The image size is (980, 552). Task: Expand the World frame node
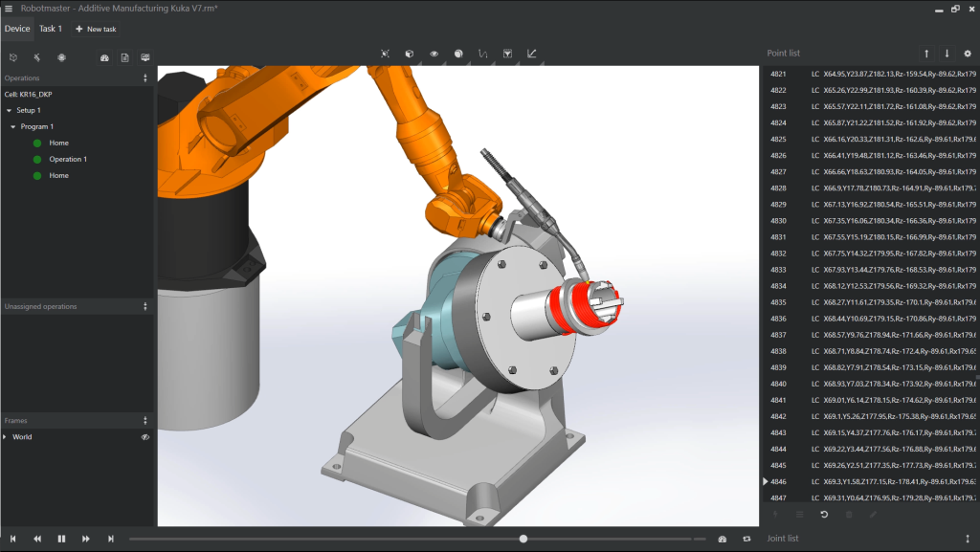(x=5, y=437)
